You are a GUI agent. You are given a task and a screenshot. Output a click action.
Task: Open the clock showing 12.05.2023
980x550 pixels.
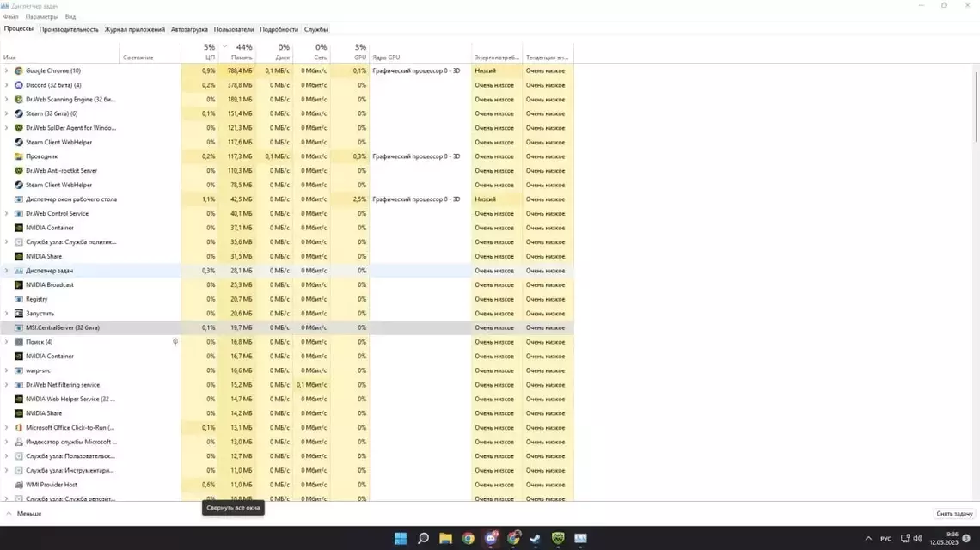(x=944, y=538)
